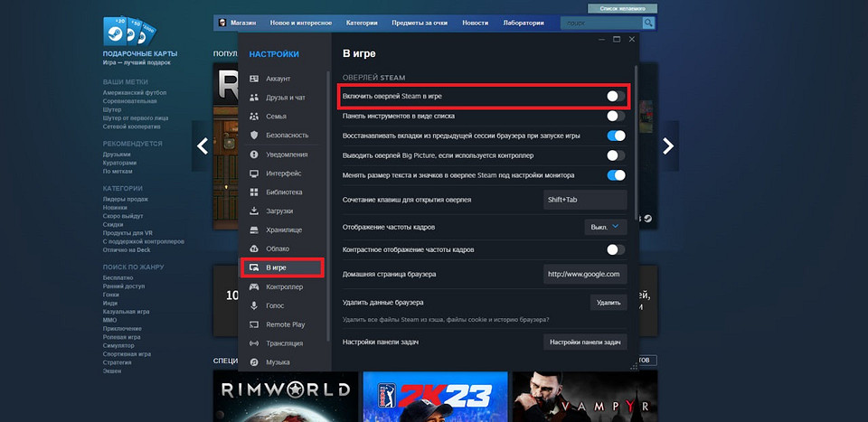Screen dimensions: 868x422
Task: Toggle toolbar as list view option
Action: click(x=615, y=116)
